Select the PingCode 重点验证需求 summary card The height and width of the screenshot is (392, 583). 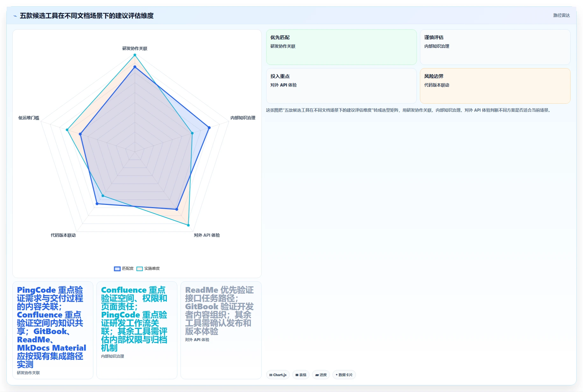pos(53,330)
